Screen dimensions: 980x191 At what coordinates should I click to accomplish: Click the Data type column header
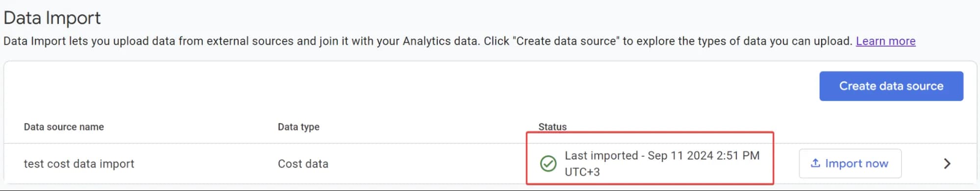click(x=298, y=127)
